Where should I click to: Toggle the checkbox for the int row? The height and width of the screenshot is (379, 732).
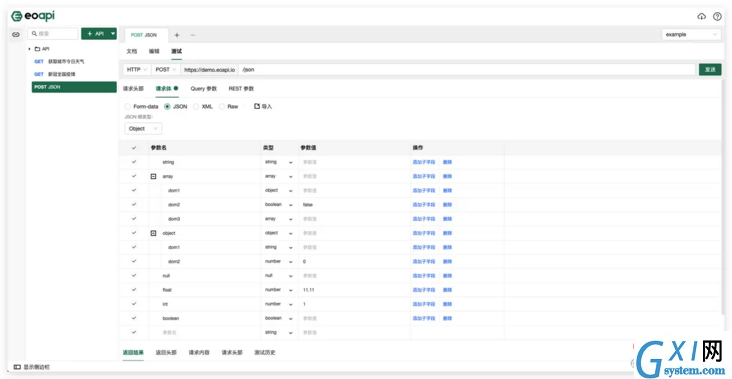(x=134, y=304)
